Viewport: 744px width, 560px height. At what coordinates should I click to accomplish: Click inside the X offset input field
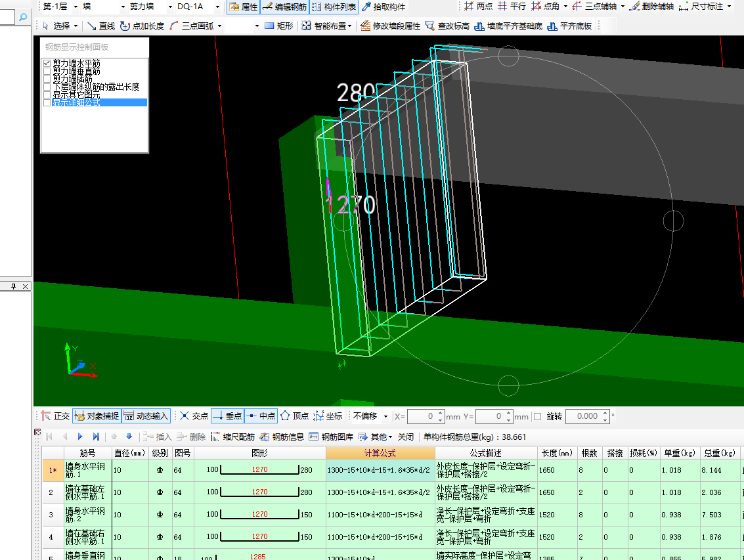pos(422,416)
